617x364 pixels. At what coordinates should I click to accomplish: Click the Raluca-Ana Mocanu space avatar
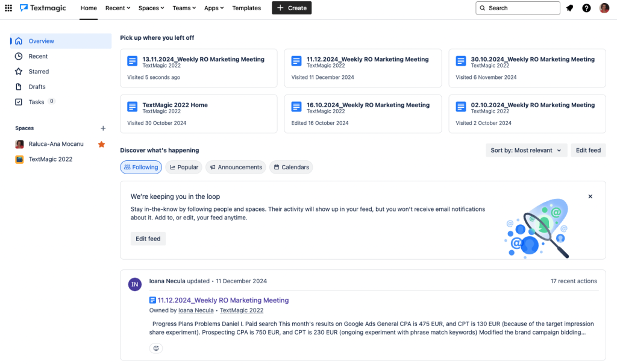19,144
